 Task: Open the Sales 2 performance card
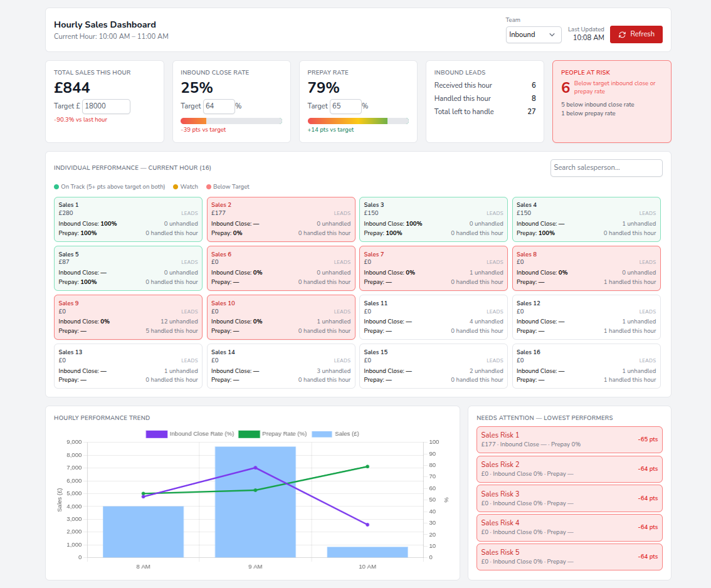click(281, 219)
